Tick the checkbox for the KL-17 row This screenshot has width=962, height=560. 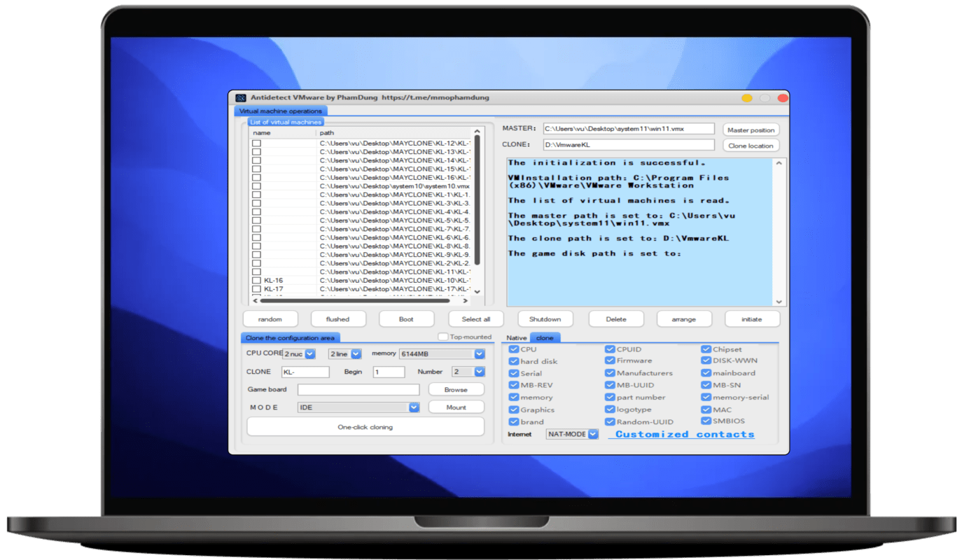pos(257,288)
